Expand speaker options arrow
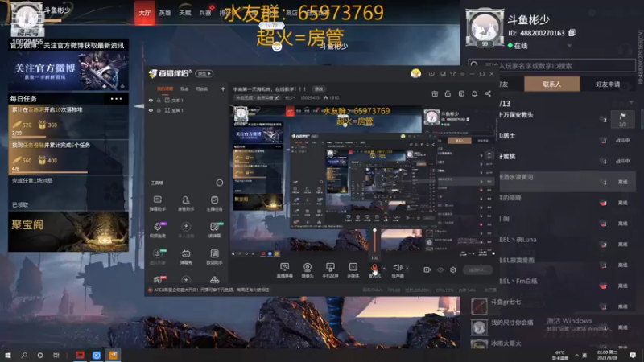The width and height of the screenshot is (644, 362). [407, 269]
